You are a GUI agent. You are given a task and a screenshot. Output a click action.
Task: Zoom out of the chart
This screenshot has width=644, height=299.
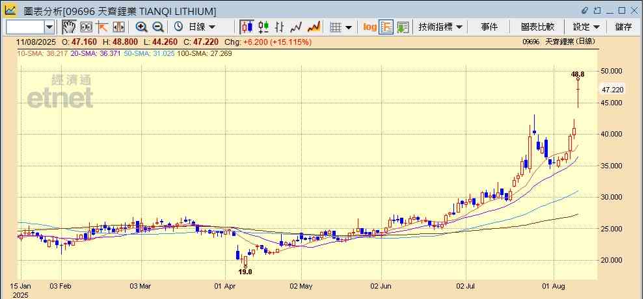(158, 27)
